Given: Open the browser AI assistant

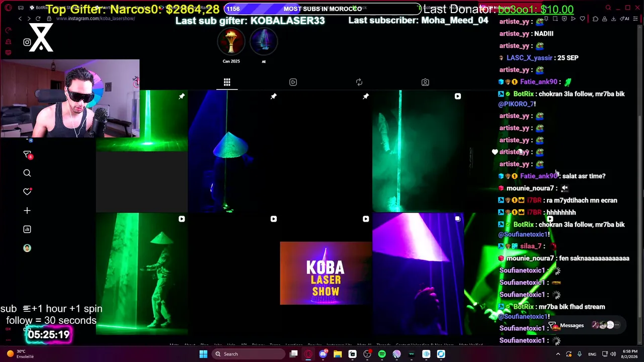Looking at the screenshot, I should pos(625,19).
